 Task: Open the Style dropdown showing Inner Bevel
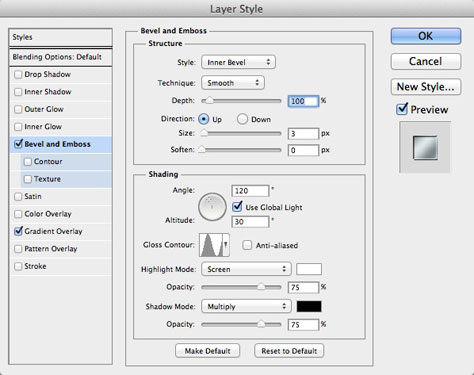pyautogui.click(x=238, y=62)
